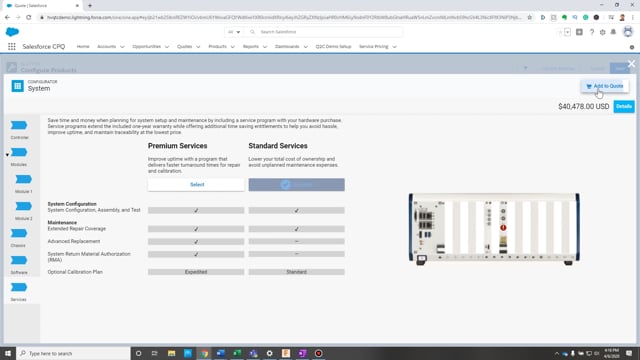Open the user profile avatar in Salesforce
The width and height of the screenshot is (640, 360).
628,31
